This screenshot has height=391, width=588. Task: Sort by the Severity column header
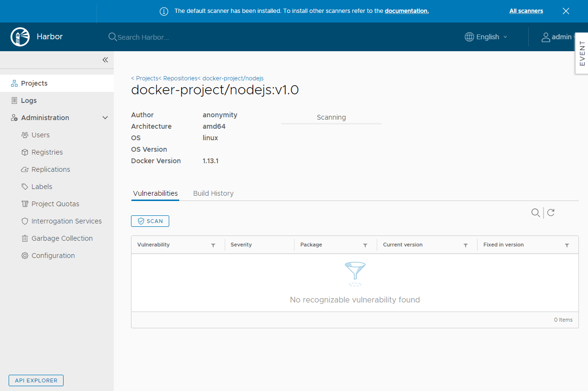[x=241, y=245]
